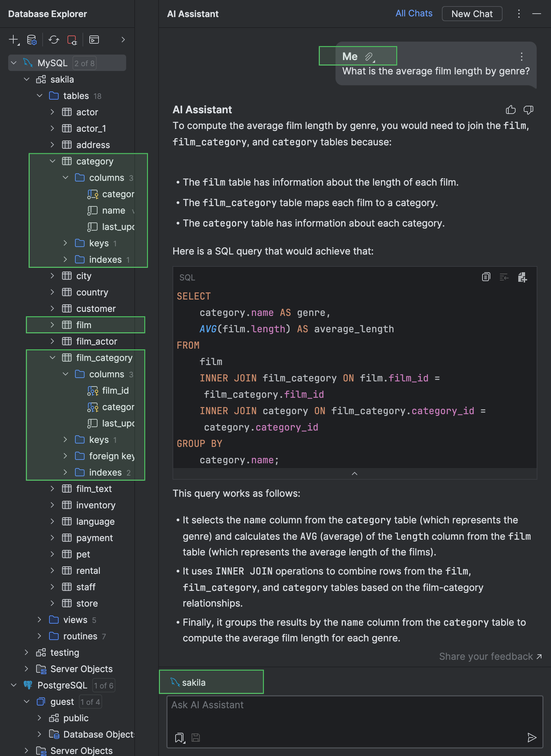Image resolution: width=551 pixels, height=756 pixels.
Task: Copy the generated SQL query
Action: click(486, 277)
